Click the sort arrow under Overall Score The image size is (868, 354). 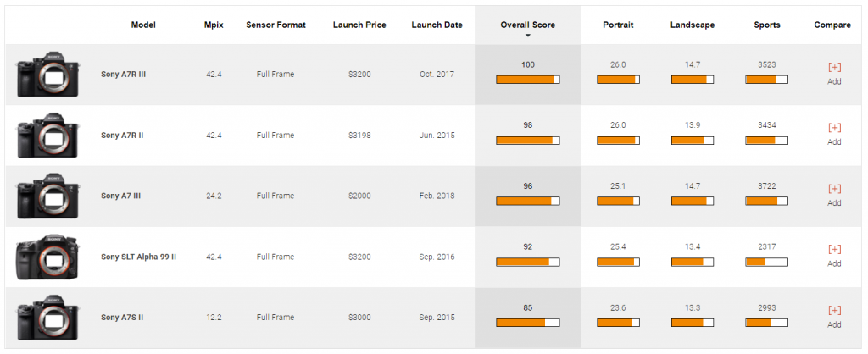(527, 36)
